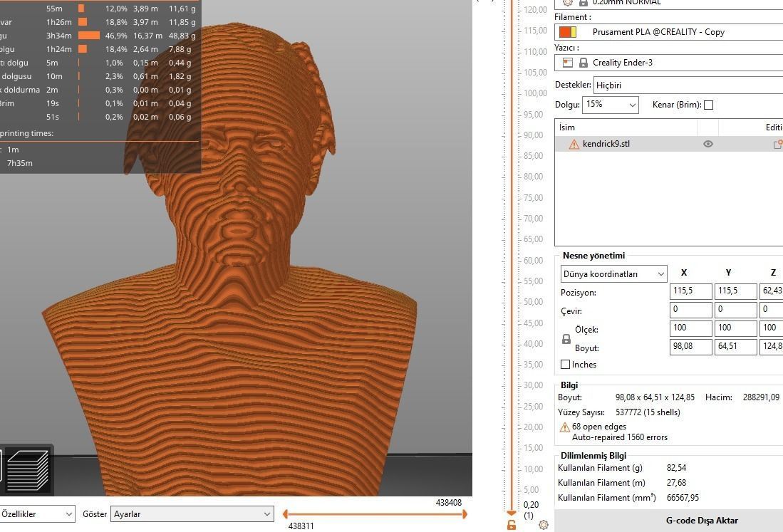This screenshot has width=783, height=532.
Task: Click the Çevir Y field
Action: click(735, 309)
